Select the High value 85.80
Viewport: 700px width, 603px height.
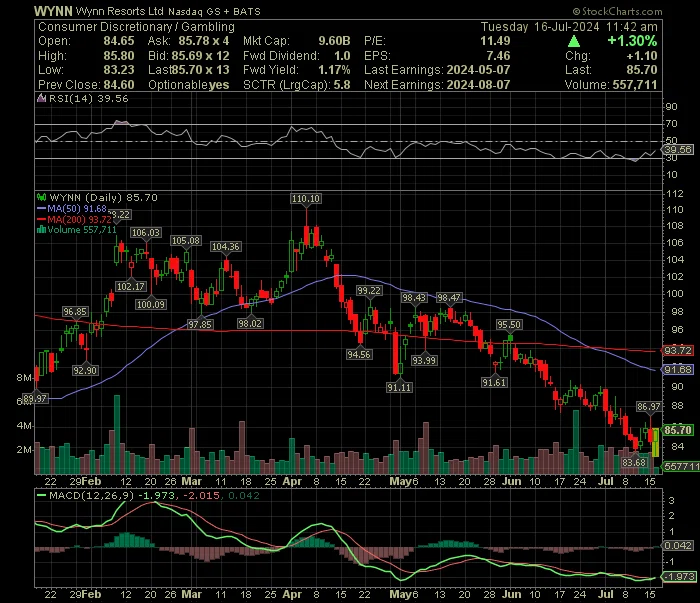(x=119, y=56)
